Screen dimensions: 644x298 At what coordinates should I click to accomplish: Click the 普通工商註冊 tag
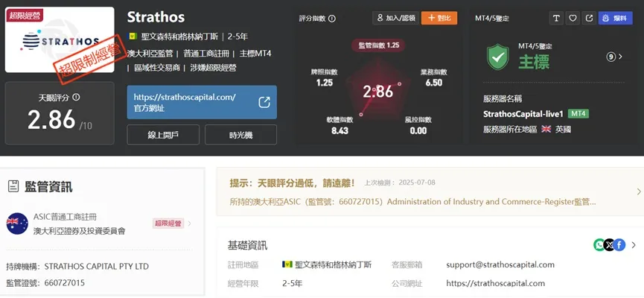206,54
